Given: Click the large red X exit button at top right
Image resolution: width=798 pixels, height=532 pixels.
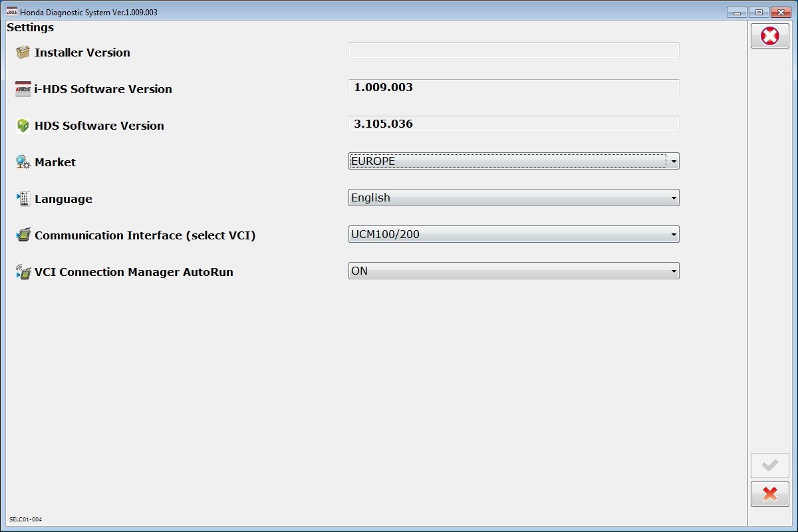Looking at the screenshot, I should coord(770,36).
